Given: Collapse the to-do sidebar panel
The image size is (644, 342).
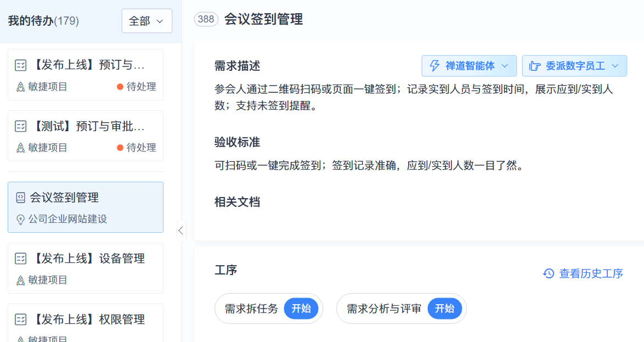Looking at the screenshot, I should click(180, 231).
